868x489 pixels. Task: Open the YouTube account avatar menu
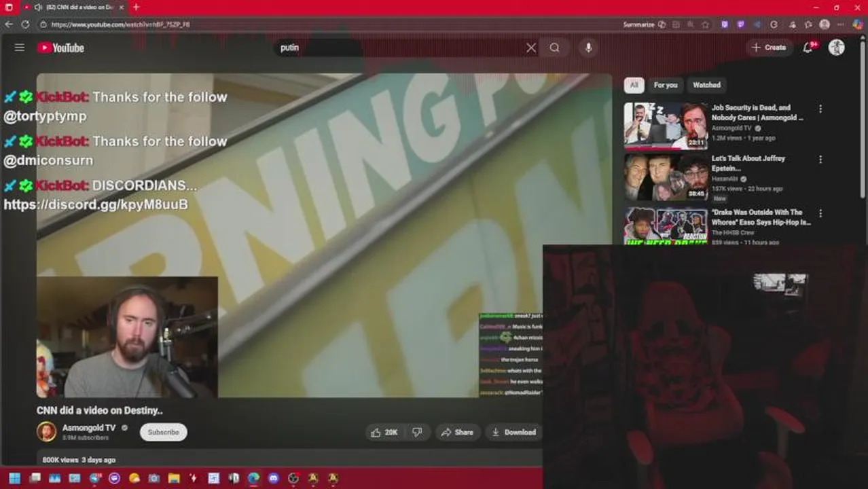[x=837, y=48]
